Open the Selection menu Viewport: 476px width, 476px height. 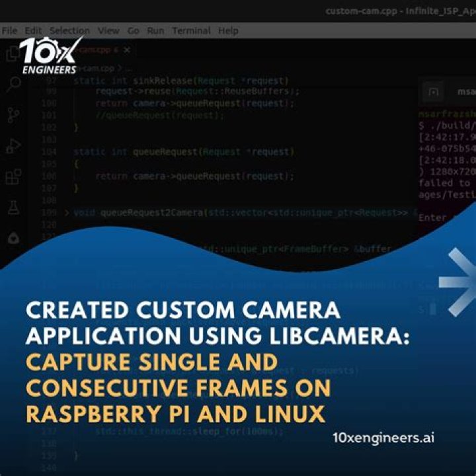pyautogui.click(x=70, y=30)
